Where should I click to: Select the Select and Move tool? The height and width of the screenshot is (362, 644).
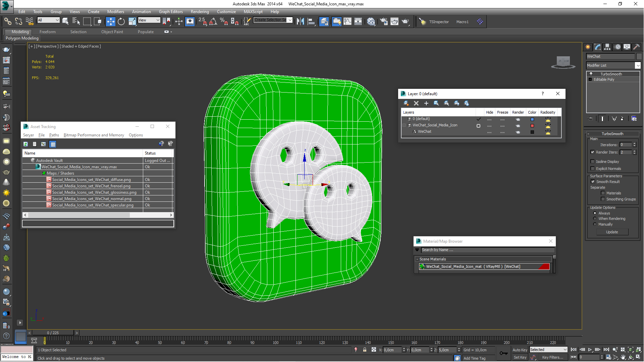(110, 22)
